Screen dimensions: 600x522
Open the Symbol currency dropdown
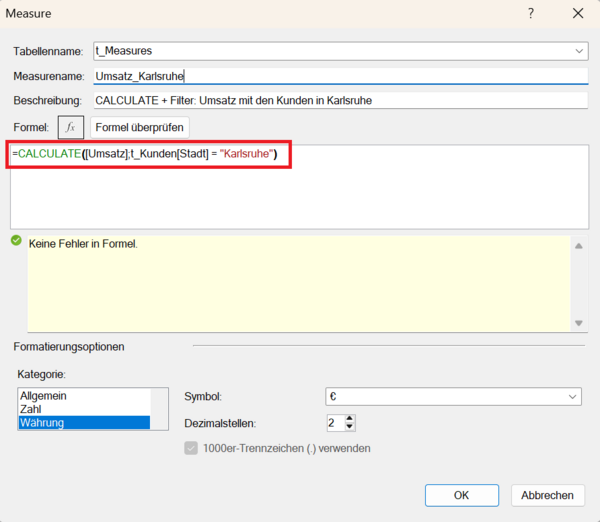573,397
